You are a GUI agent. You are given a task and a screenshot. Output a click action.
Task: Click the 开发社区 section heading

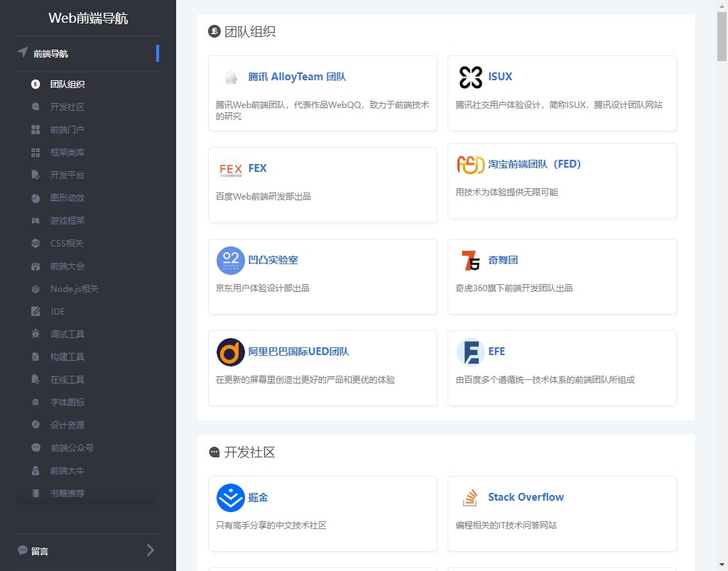pos(250,452)
